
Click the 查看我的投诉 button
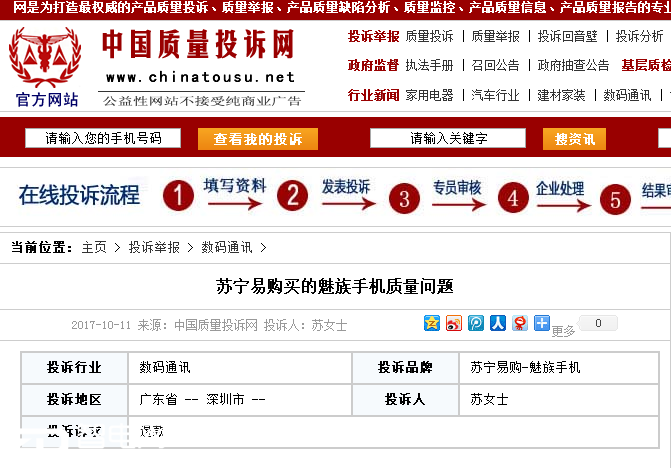click(258, 139)
